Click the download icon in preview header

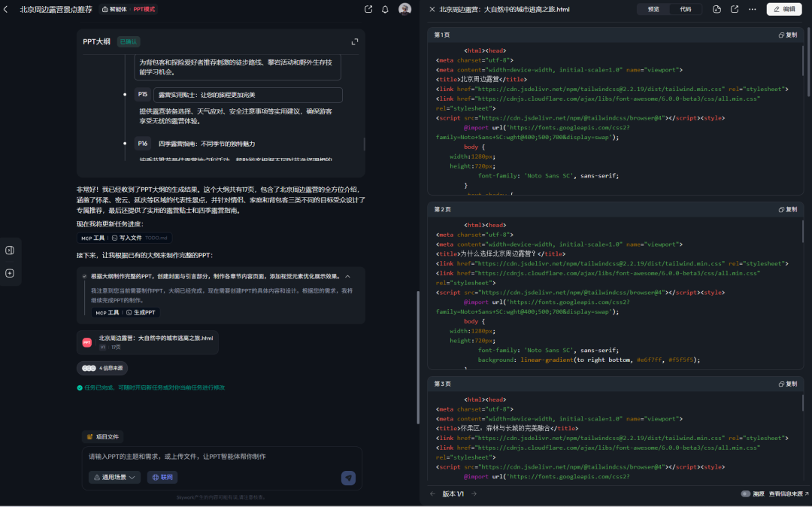point(717,9)
